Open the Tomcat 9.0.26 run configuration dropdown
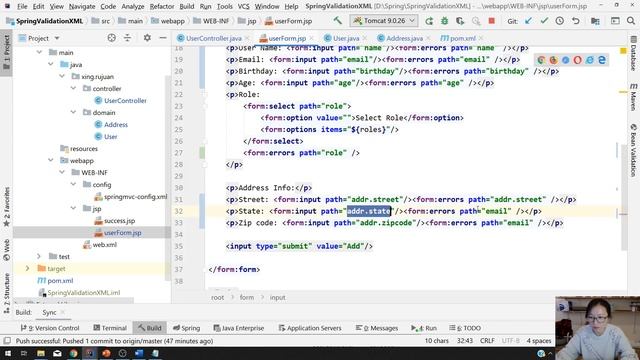 click(384, 20)
